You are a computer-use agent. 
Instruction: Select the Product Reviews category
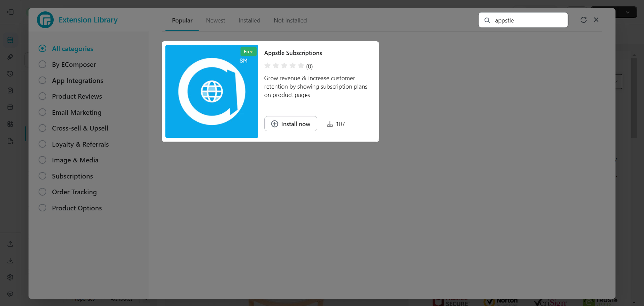pos(70,96)
